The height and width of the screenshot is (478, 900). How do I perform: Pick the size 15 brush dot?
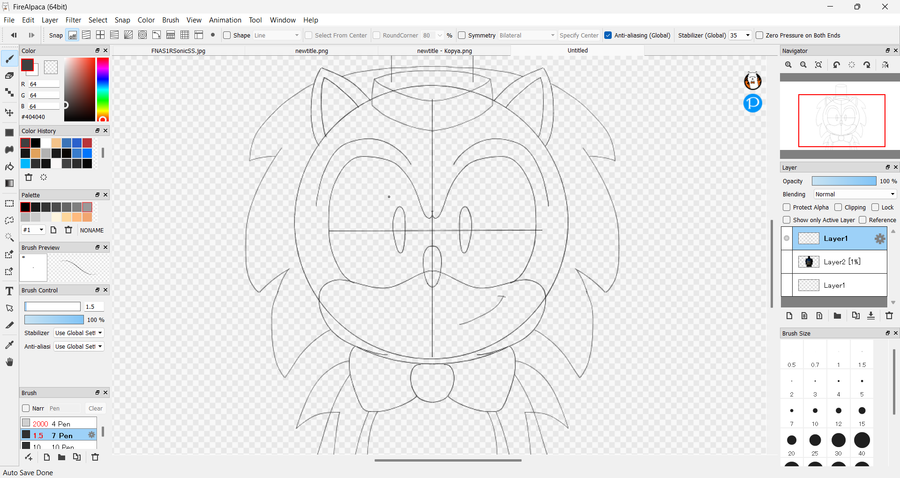(x=862, y=410)
